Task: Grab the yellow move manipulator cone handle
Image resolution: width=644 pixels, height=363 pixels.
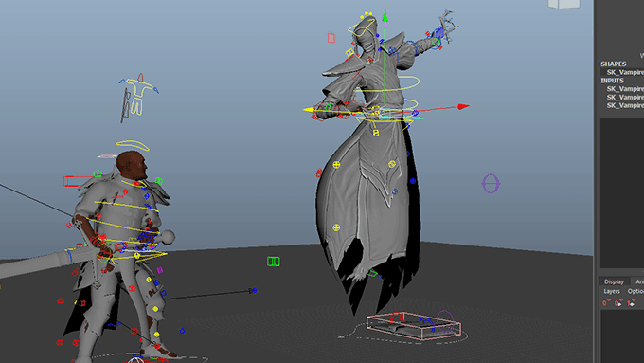Action: 309,110
